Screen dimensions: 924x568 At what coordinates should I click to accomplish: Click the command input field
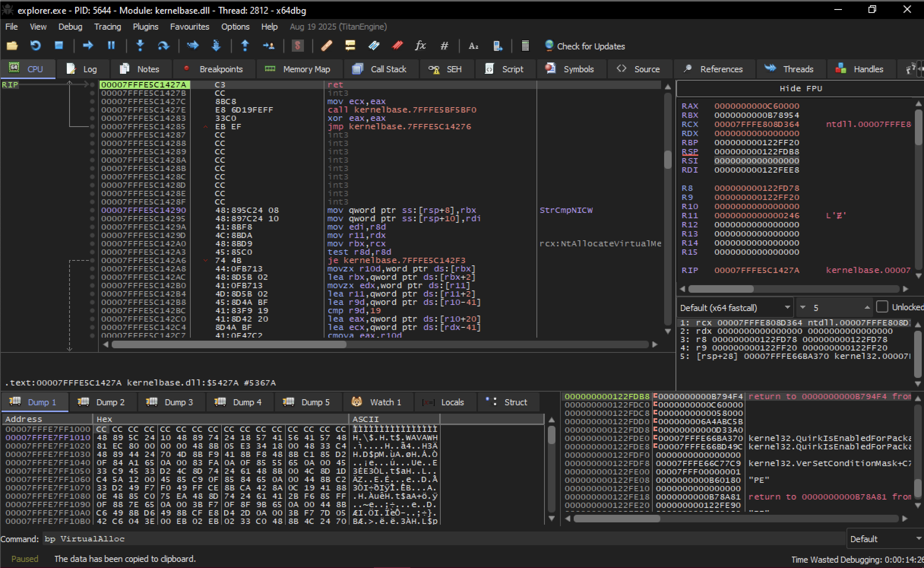443,539
